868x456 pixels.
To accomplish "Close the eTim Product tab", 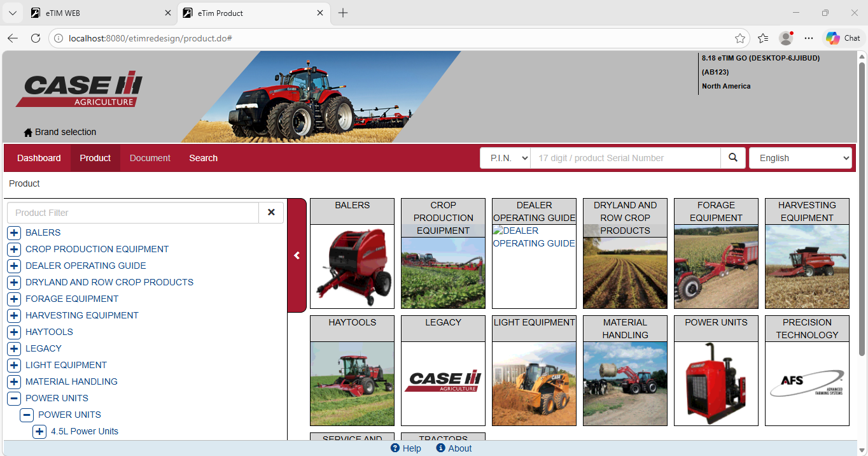I will (x=320, y=13).
